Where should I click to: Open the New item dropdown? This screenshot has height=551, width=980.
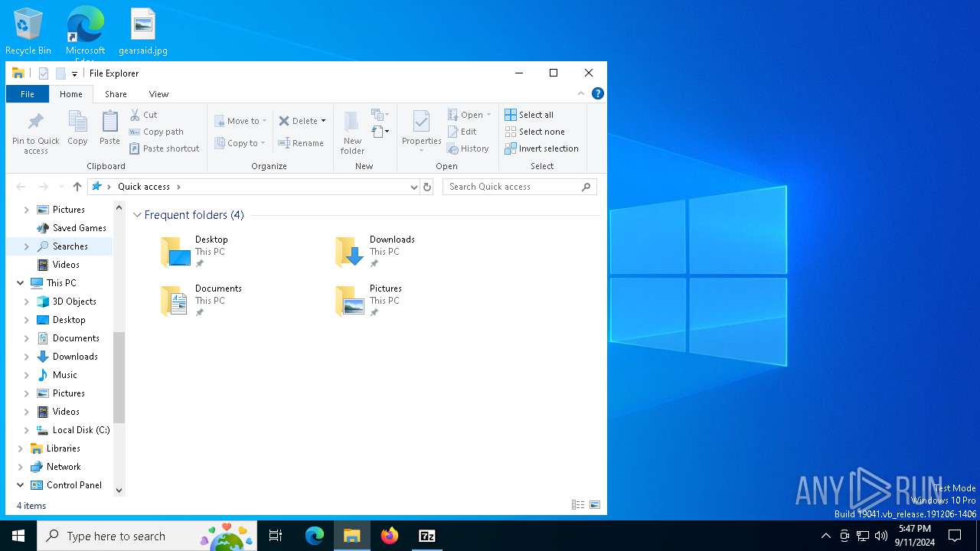point(381,115)
